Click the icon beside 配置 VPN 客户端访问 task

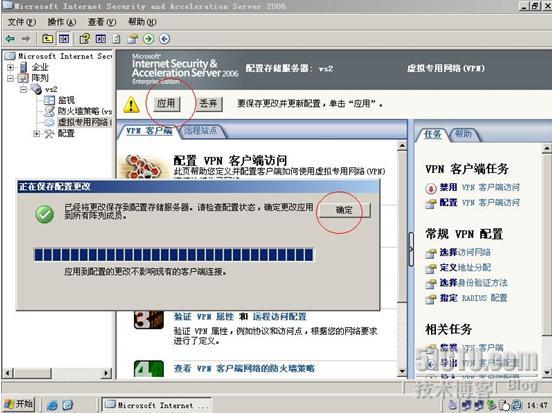coord(431,204)
